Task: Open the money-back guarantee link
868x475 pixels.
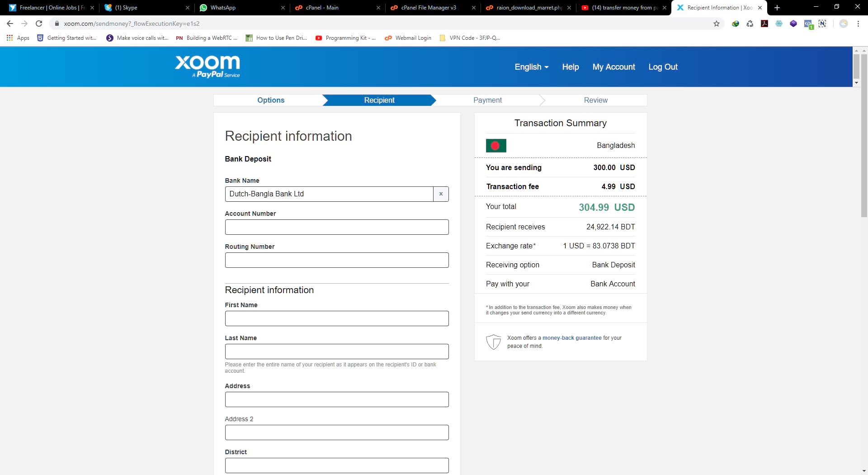Action: tap(572, 338)
